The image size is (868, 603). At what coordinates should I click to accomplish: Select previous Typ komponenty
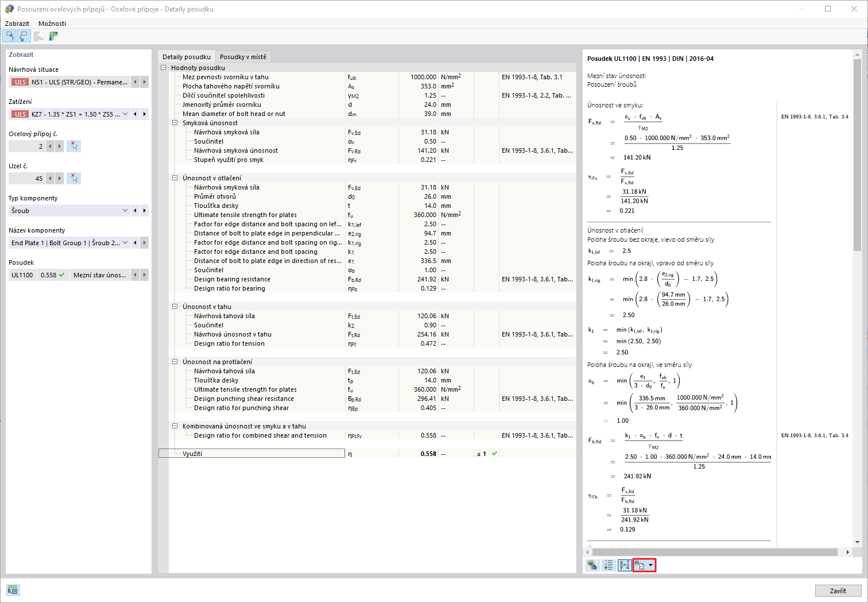pos(135,211)
